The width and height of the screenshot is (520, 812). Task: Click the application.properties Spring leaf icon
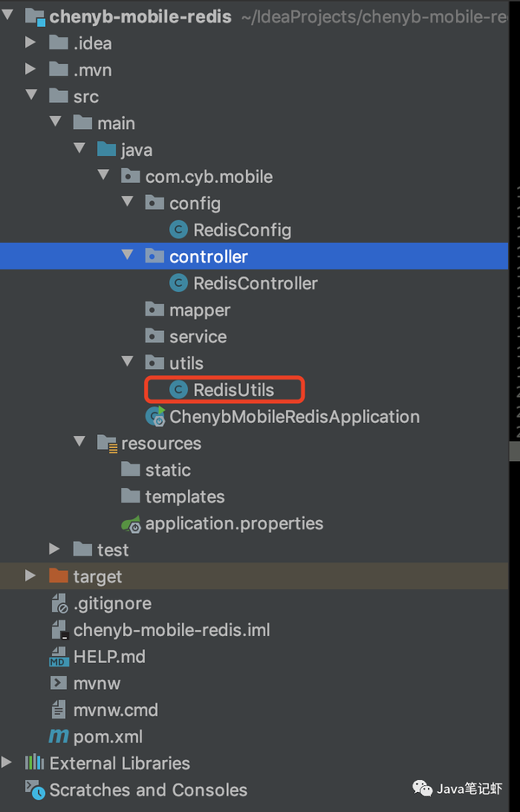[x=131, y=523]
